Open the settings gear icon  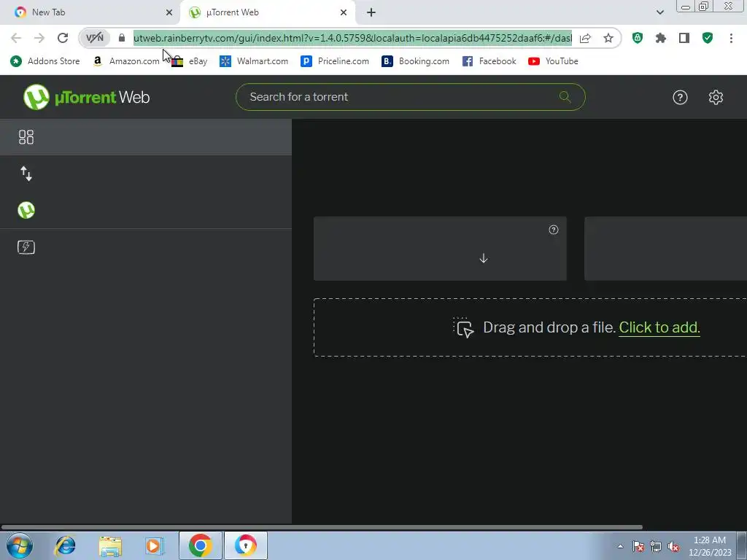tap(716, 97)
